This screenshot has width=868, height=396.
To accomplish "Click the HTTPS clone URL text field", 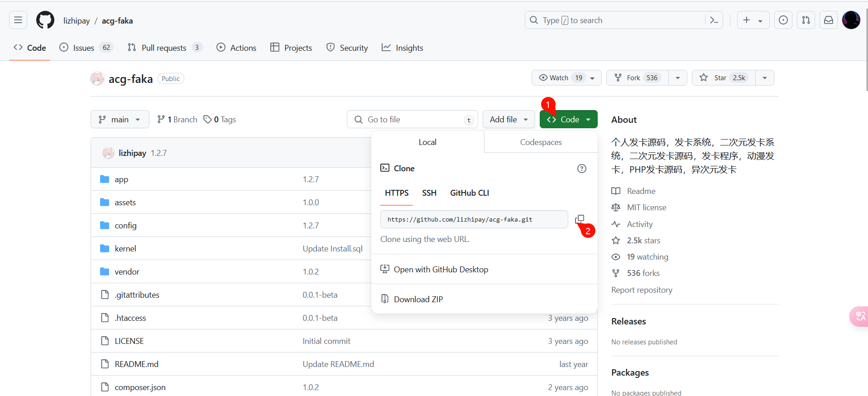I will (x=474, y=219).
